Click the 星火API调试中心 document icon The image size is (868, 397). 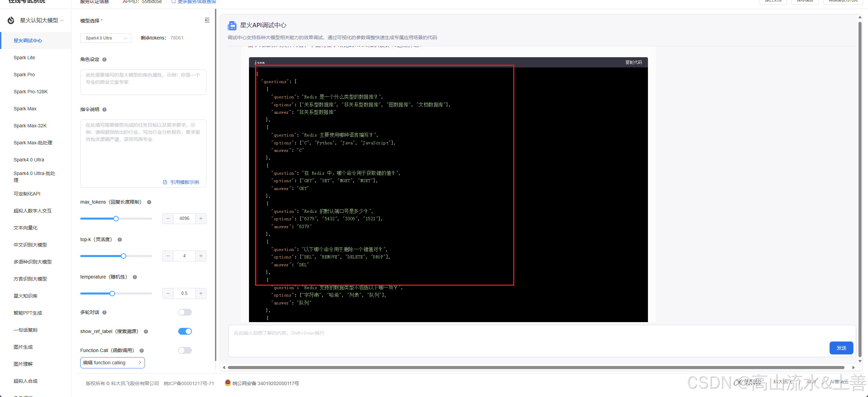(232, 25)
